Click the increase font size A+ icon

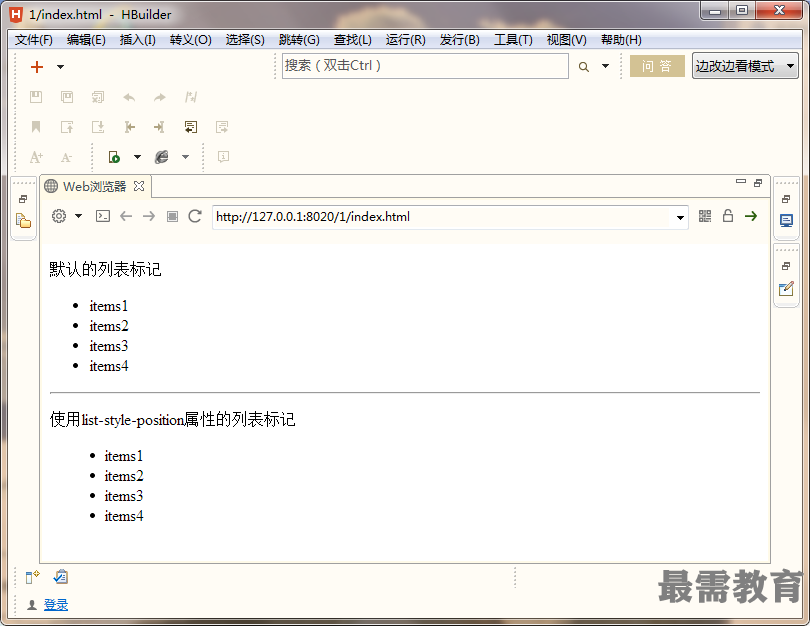[36, 157]
